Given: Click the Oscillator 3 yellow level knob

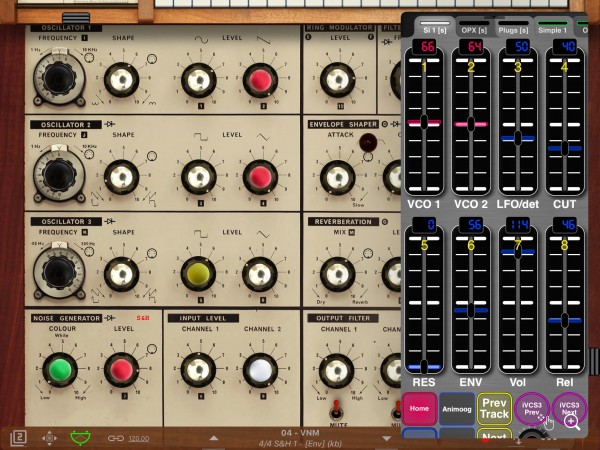Looking at the screenshot, I should coord(198,274).
